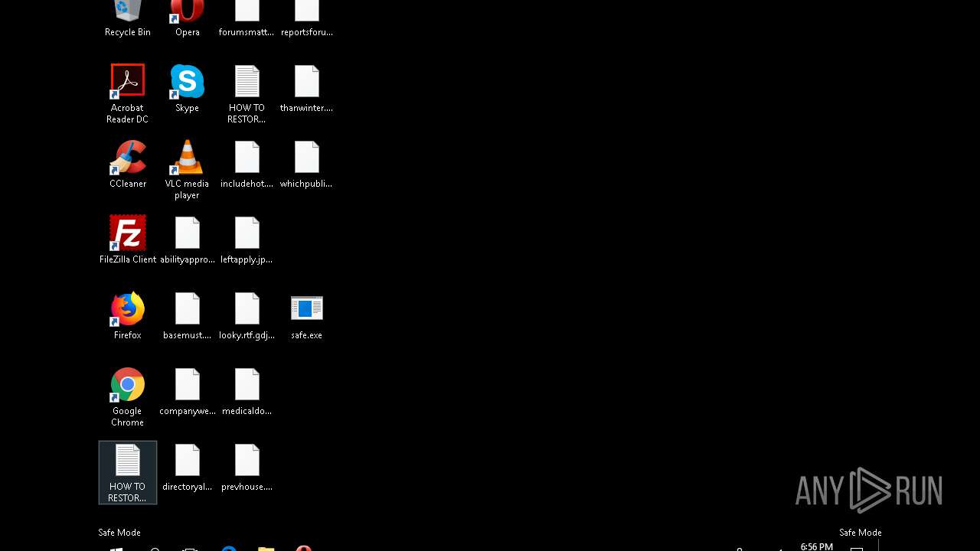Select the forumsmatt... file icon
Screen dimensions: 980x551
(247, 18)
